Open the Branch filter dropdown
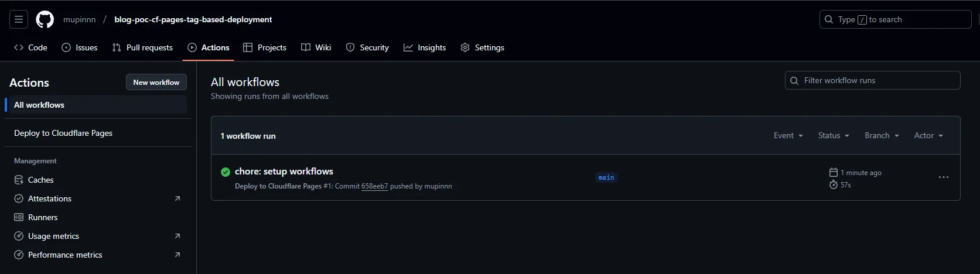Viewport: 980px width, 274px height. coord(882,135)
